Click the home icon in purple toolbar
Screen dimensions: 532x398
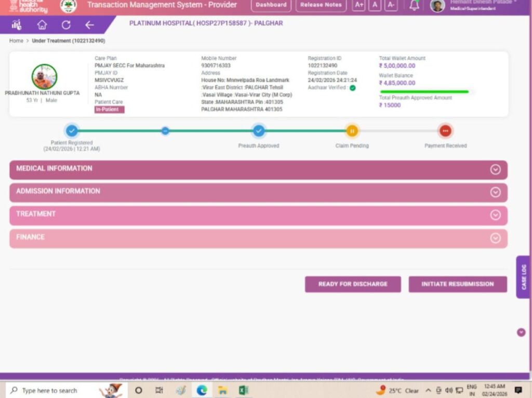point(42,25)
